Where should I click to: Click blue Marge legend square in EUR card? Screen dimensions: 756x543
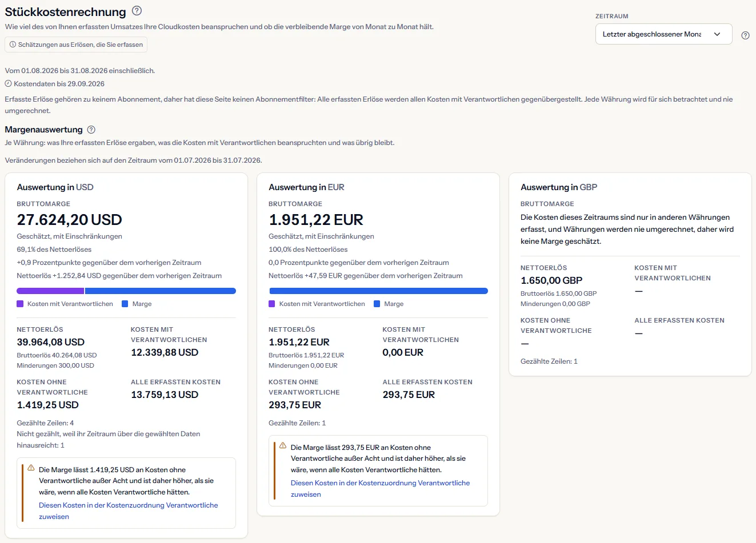click(x=377, y=304)
